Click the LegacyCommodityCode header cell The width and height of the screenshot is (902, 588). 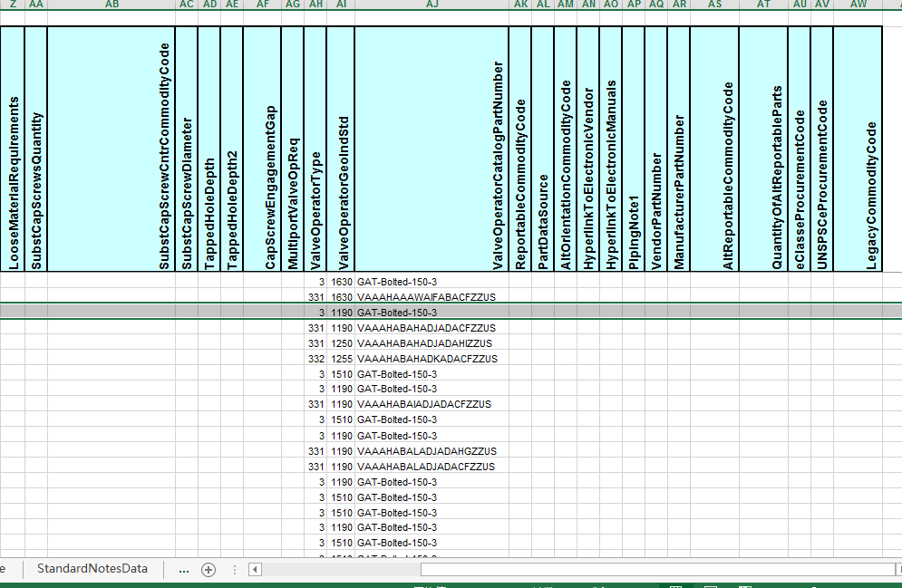858,149
